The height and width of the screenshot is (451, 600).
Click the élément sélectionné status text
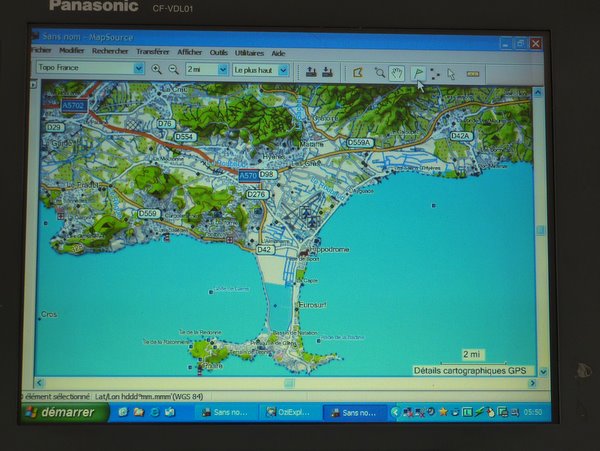(x=57, y=397)
